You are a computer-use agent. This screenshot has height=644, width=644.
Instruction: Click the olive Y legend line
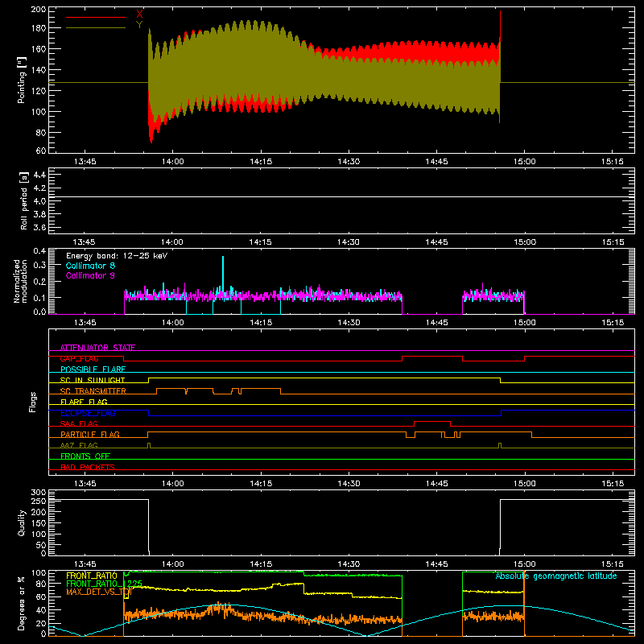[96, 28]
